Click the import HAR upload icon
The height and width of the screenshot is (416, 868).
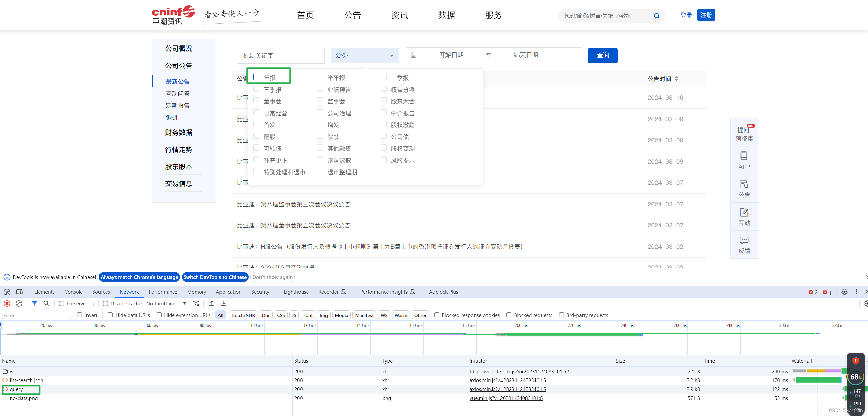212,303
